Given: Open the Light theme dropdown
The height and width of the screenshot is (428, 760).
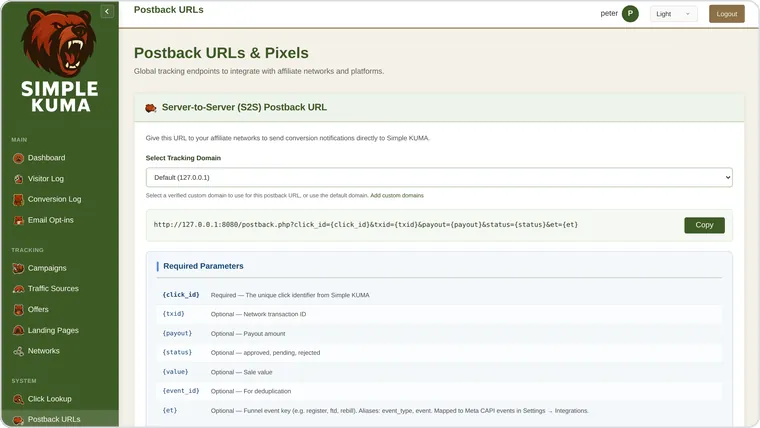Looking at the screenshot, I should [x=673, y=14].
